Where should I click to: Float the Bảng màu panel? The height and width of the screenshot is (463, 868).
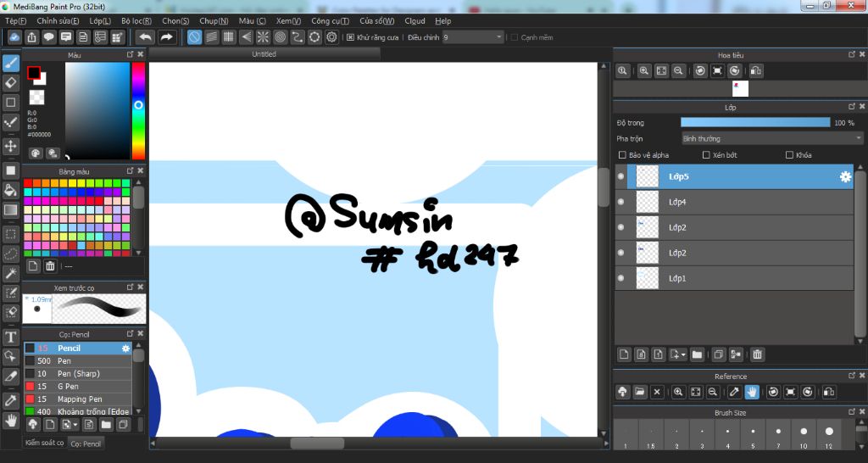[130, 170]
